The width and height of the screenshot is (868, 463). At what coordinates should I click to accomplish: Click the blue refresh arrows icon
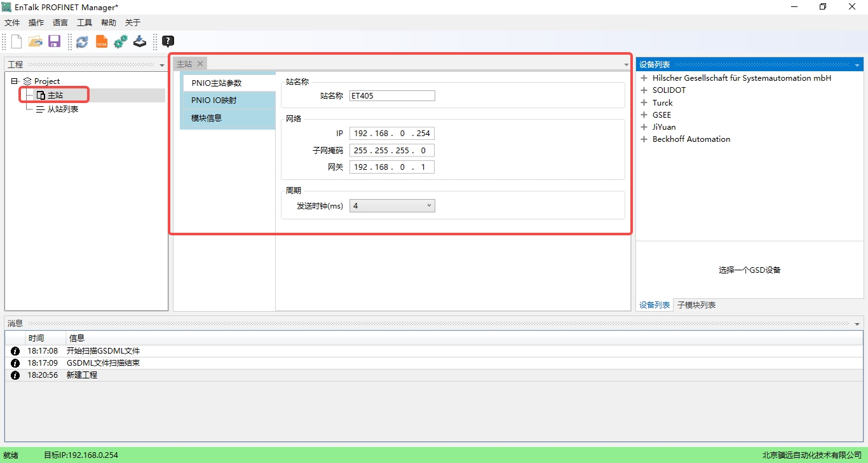coord(82,42)
